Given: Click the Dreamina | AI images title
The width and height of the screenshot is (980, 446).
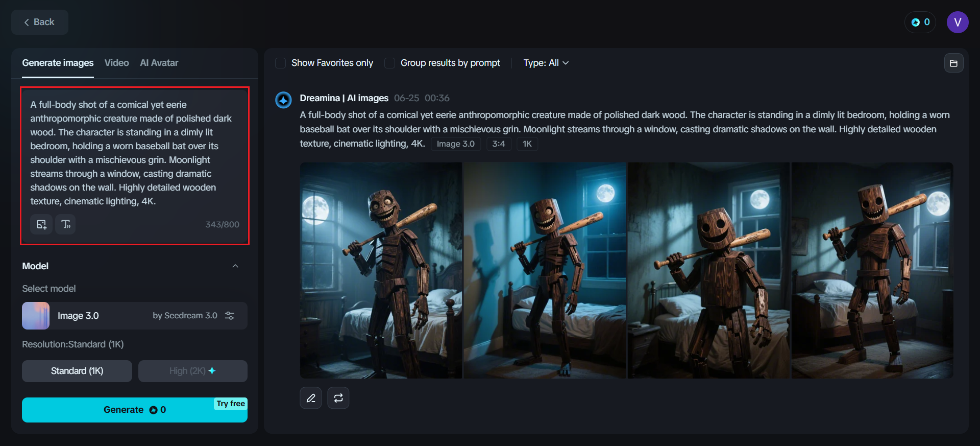Looking at the screenshot, I should tap(344, 98).
